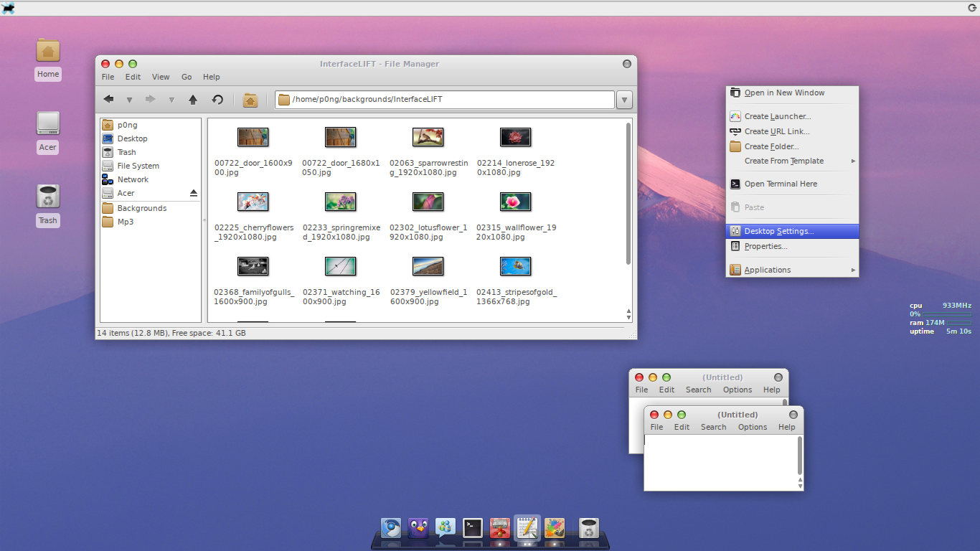Open the 02214_lonerose image thumbnail
This screenshot has width=980, height=551.
pos(515,136)
